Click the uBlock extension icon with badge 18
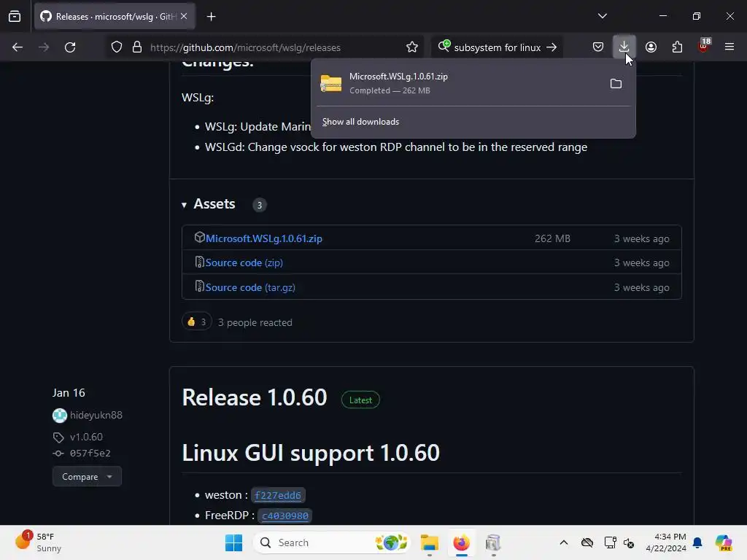 pyautogui.click(x=704, y=46)
